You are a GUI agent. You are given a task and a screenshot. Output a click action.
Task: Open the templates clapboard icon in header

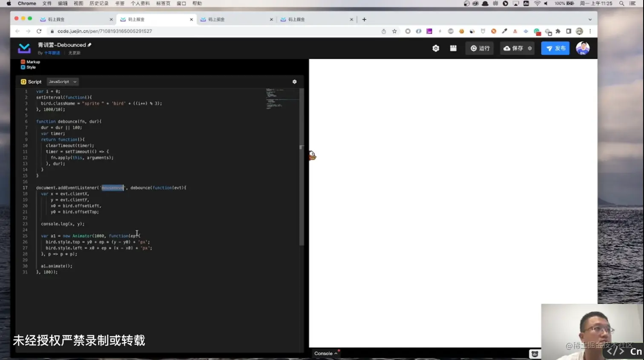(453, 49)
